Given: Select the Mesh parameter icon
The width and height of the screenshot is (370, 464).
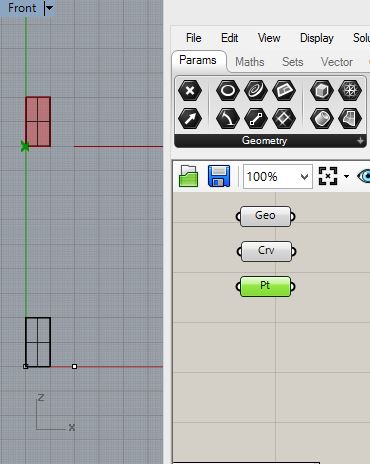Looking at the screenshot, I should pos(350,90).
